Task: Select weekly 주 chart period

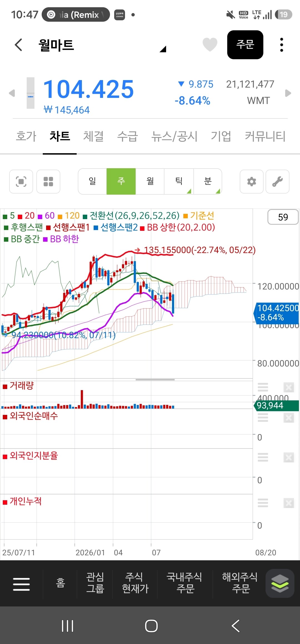Action: [x=121, y=181]
